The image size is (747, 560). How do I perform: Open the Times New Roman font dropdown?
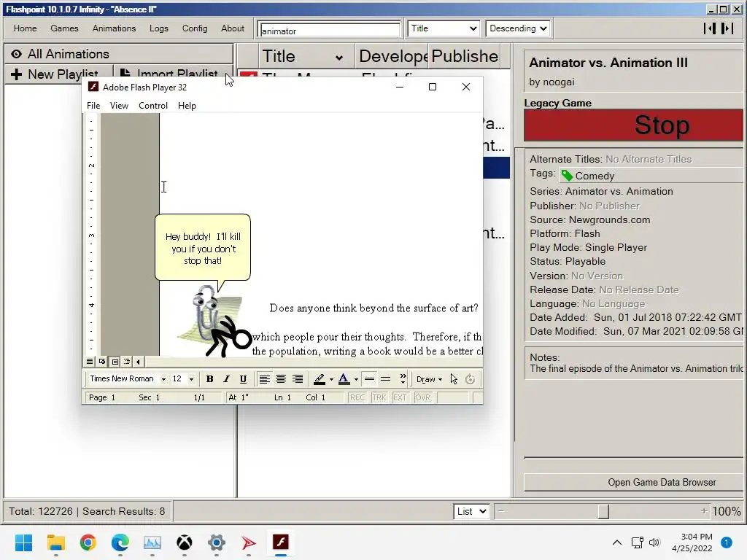[x=163, y=379]
